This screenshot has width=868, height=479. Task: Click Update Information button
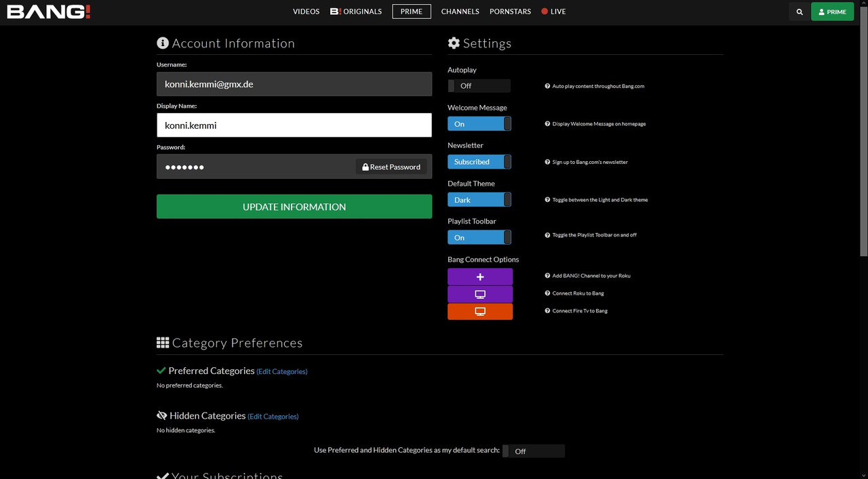pyautogui.click(x=294, y=207)
